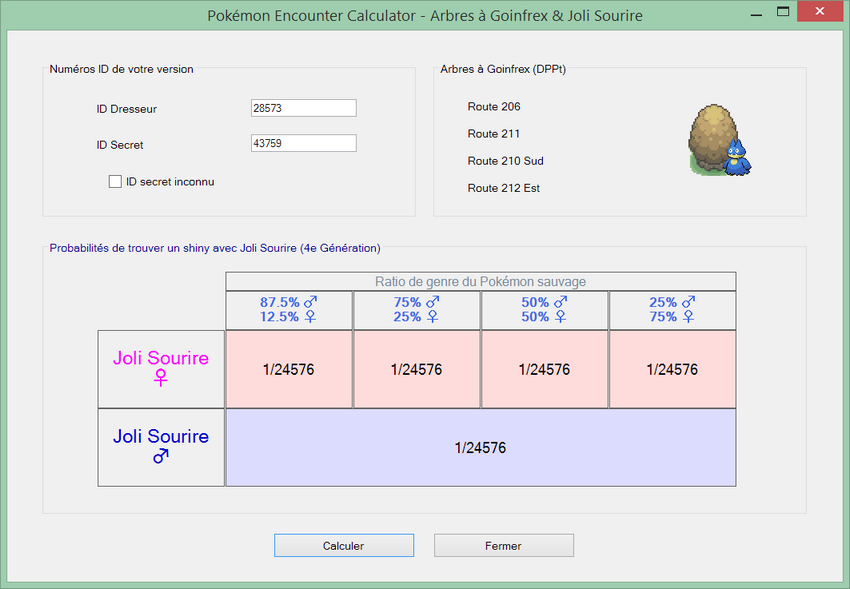
Task: Enable the ID secret inconnu checkbox
Action: pyautogui.click(x=115, y=182)
